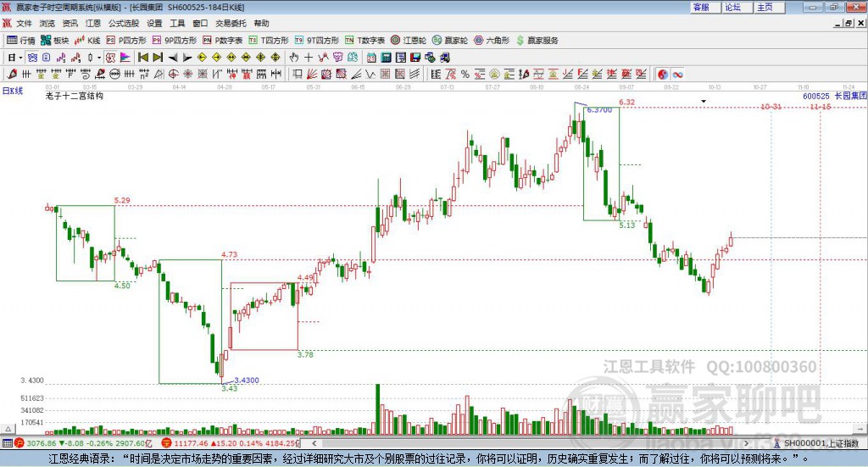The height and width of the screenshot is (467, 868).
Task: Select the hand pan tool
Action: [294, 58]
